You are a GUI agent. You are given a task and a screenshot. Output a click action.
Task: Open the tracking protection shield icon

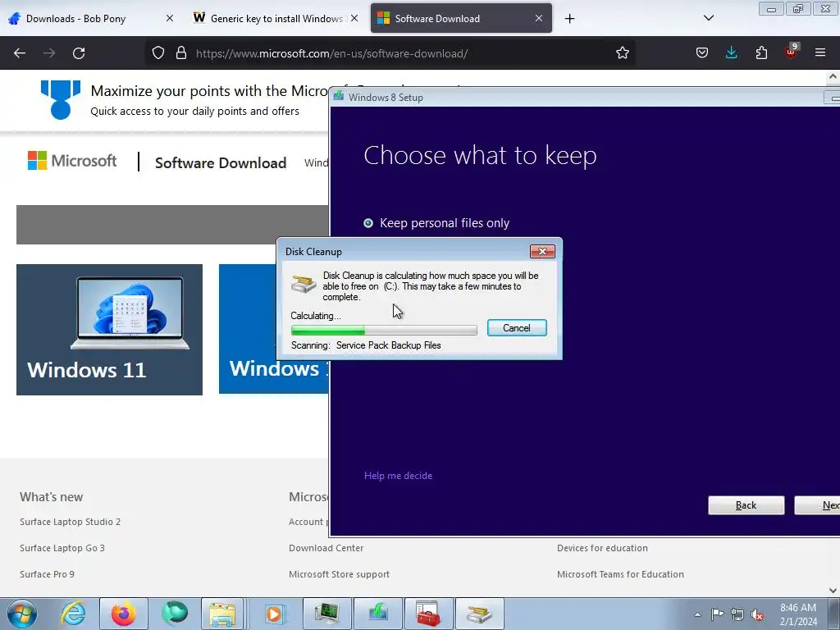point(158,53)
